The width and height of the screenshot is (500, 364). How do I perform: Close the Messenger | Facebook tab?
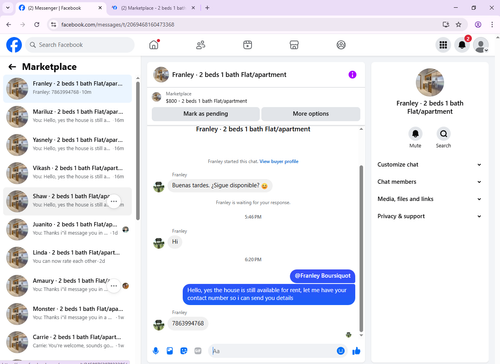[x=100, y=8]
